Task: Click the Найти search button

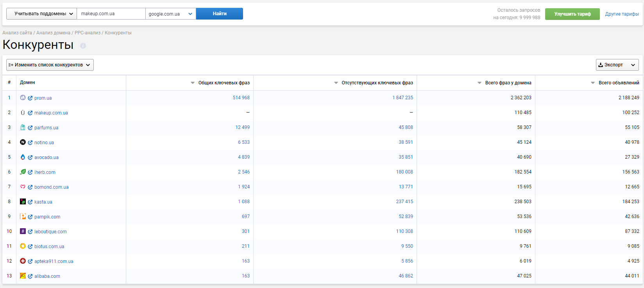Action: click(x=220, y=14)
